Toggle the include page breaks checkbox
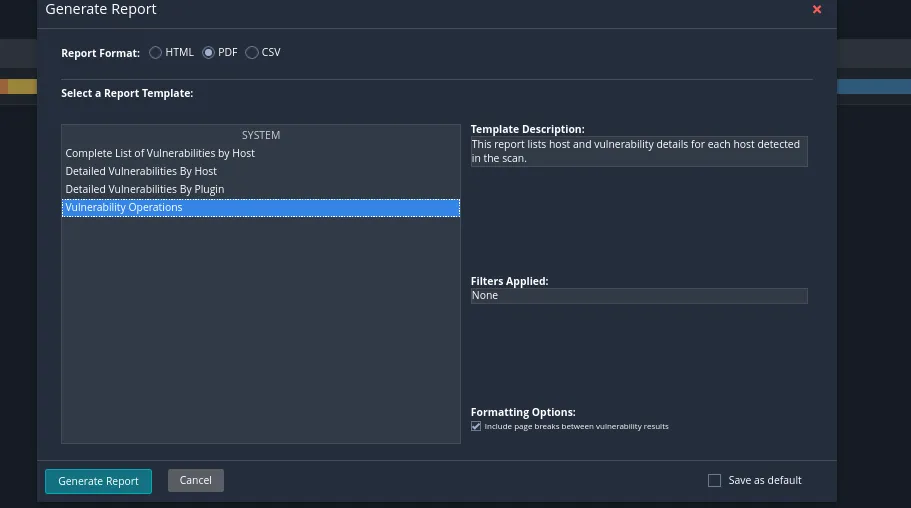This screenshot has width=911, height=508. (x=476, y=426)
